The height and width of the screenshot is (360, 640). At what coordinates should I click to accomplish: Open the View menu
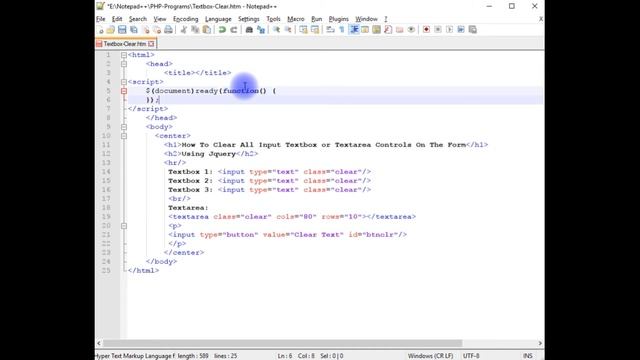pyautogui.click(x=160, y=19)
